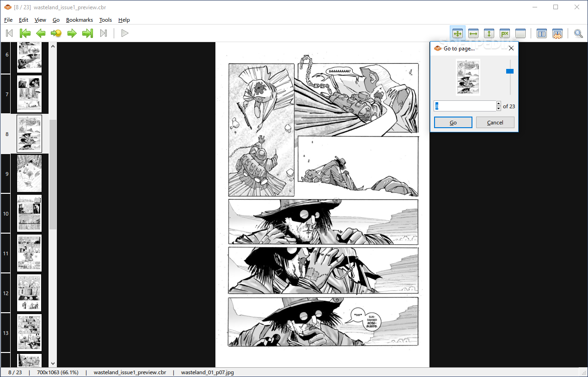Click 'wasteland_01_p07.jpg' in status bar
The height and width of the screenshot is (377, 588).
[208, 372]
